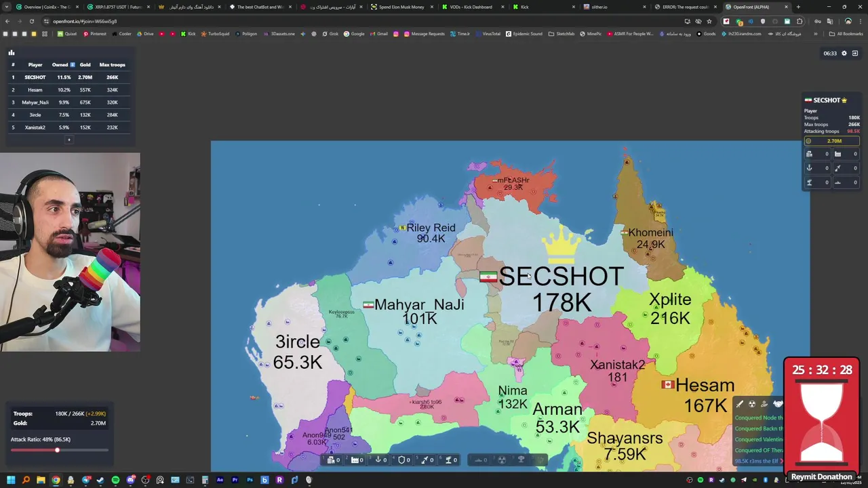Click the missile silo cell in the player panel
This screenshot has width=868, height=488.
pyautogui.click(x=846, y=168)
